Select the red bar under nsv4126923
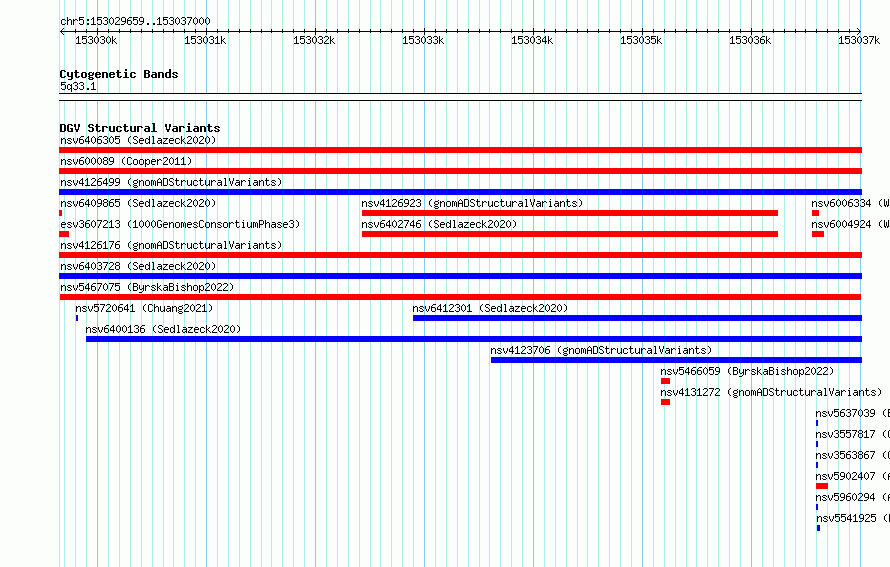This screenshot has width=890, height=567. (x=570, y=213)
